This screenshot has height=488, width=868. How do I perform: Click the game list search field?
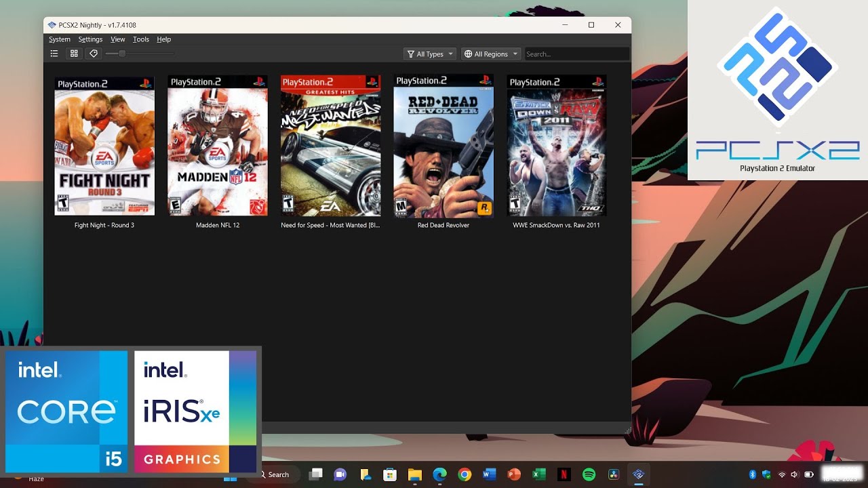(x=577, y=54)
